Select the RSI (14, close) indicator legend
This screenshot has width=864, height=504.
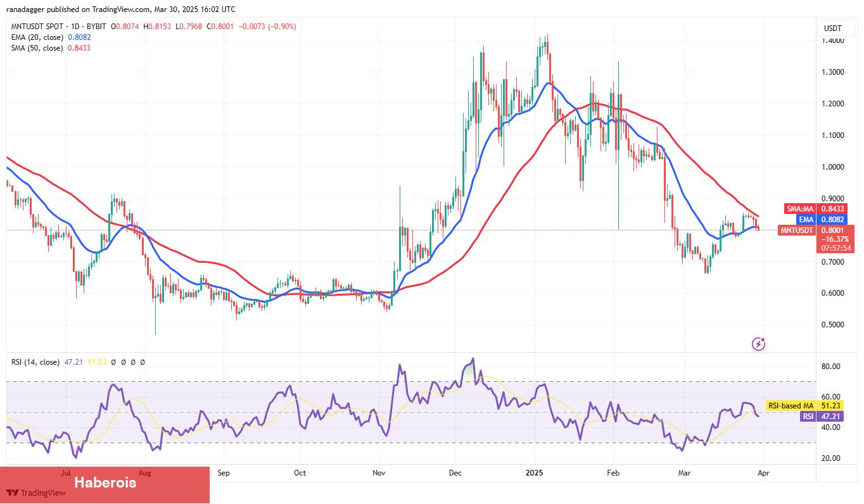pos(35,362)
